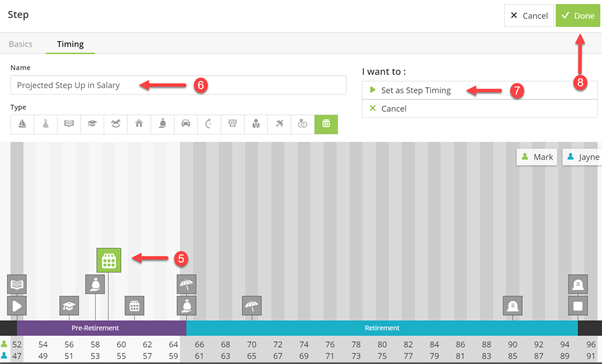The width and height of the screenshot is (602, 364).
Task: Toggle Jayne's person filter
Action: [582, 157]
